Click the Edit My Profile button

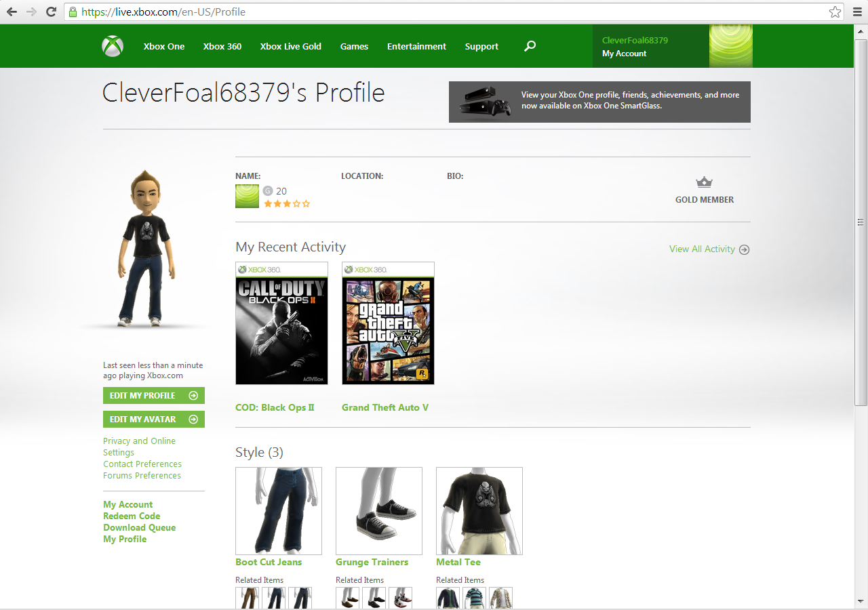pos(154,396)
